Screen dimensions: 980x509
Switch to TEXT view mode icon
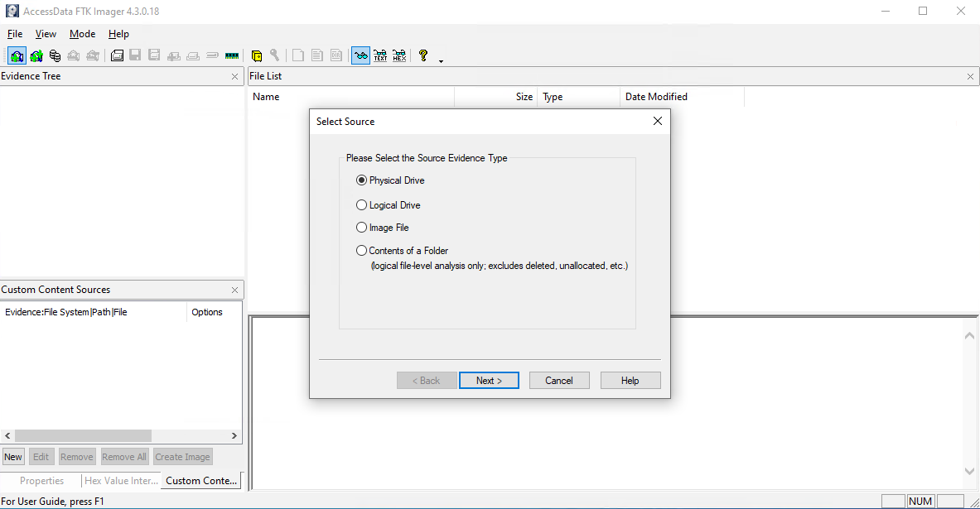point(380,55)
